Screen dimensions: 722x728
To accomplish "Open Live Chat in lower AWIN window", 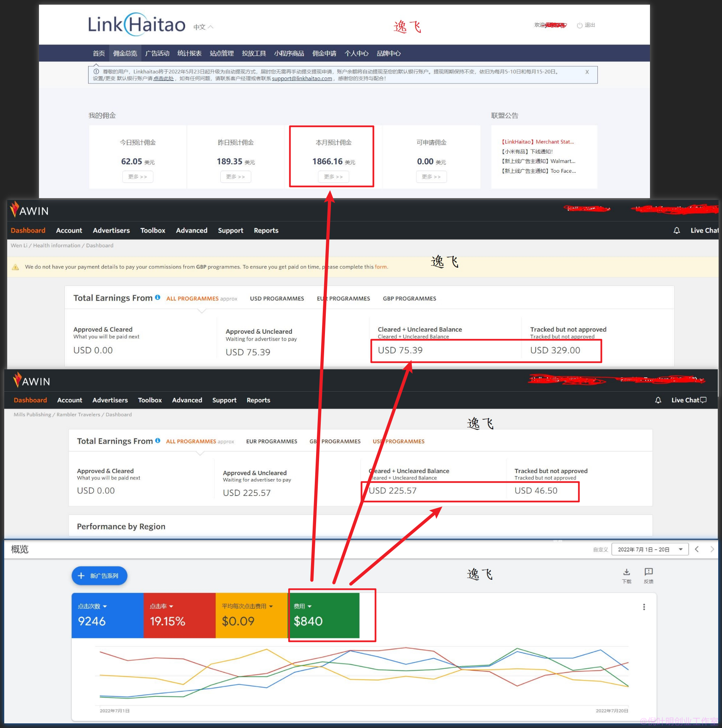I will (x=689, y=400).
